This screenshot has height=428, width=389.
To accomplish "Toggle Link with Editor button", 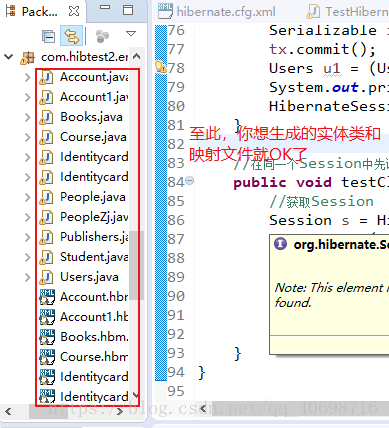I will pyautogui.click(x=71, y=36).
